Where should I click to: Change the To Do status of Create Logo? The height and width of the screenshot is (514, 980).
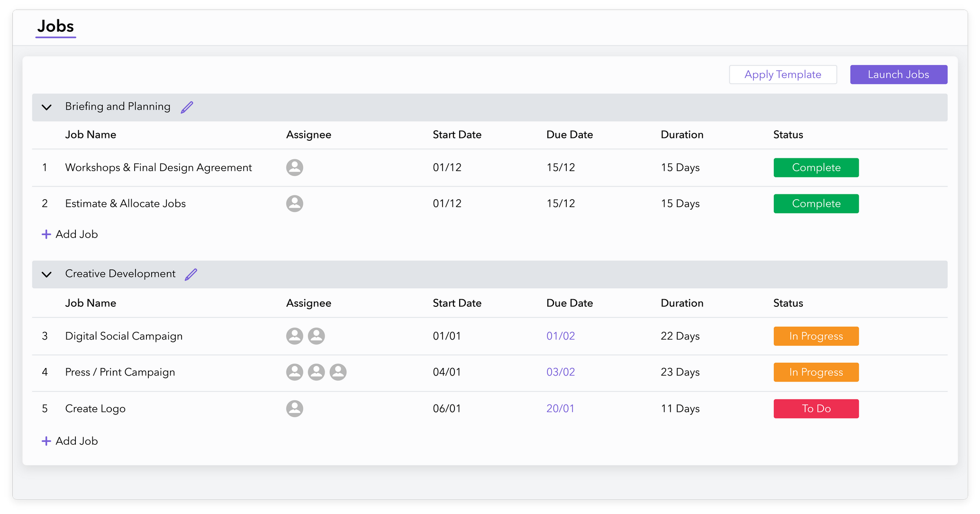pyautogui.click(x=816, y=408)
